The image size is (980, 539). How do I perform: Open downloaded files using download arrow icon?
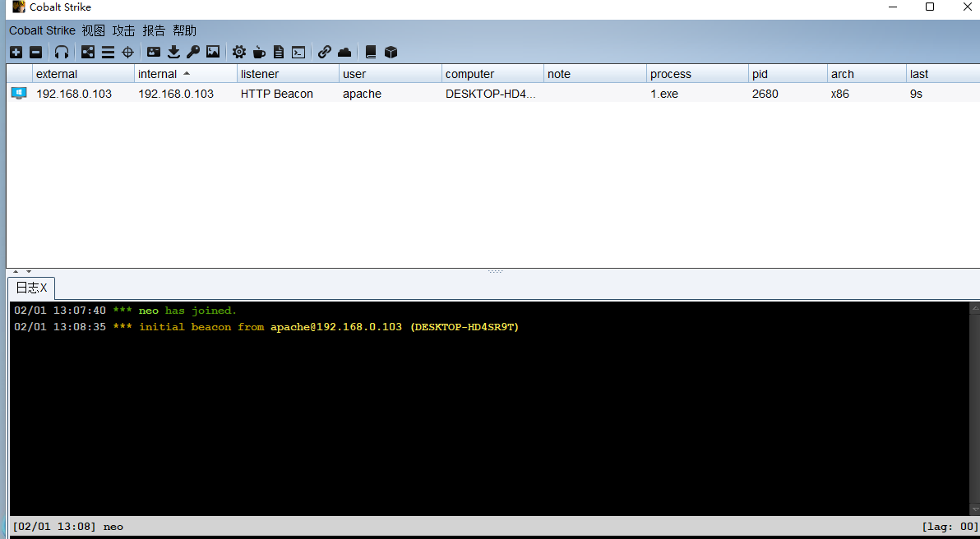173,53
